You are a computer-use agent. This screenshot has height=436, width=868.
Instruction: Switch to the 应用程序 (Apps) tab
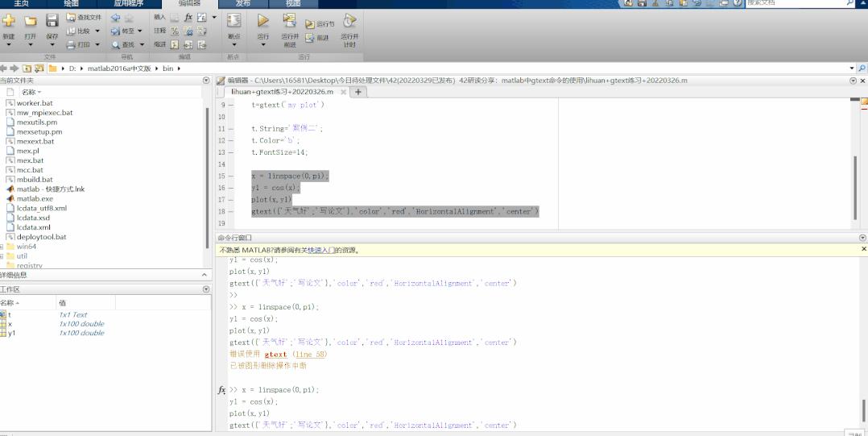coord(129,3)
